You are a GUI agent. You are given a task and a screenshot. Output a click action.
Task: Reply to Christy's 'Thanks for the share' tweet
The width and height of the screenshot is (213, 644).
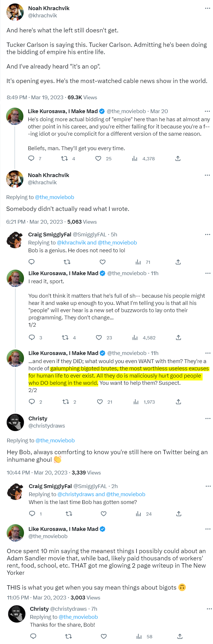click(33, 636)
